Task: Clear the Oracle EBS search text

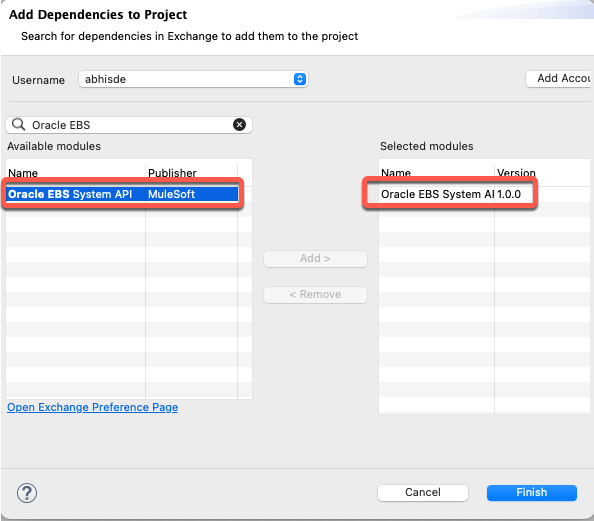Action: 239,125
